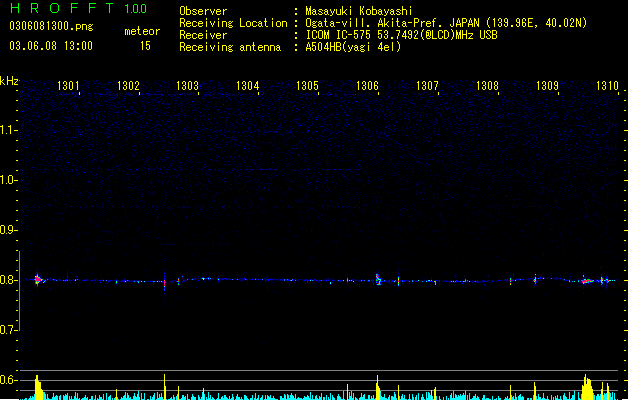Click the Receiving Location value text

click(446, 23)
